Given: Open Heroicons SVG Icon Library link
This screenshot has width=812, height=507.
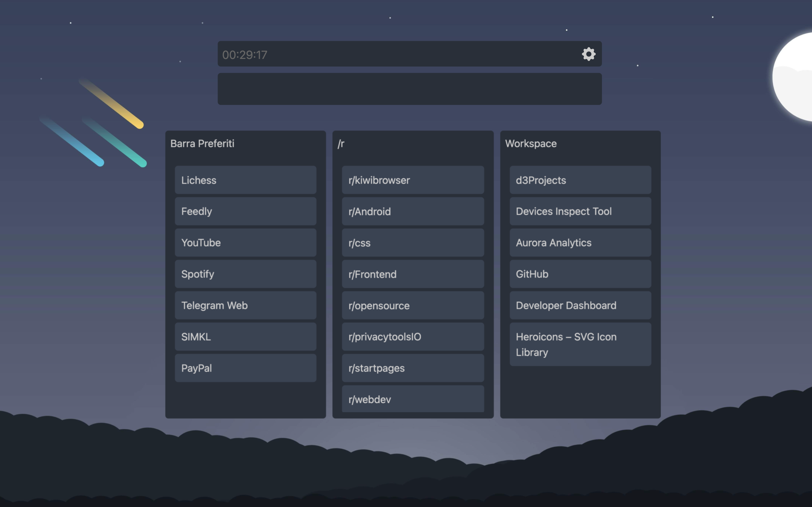Looking at the screenshot, I should tap(580, 344).
